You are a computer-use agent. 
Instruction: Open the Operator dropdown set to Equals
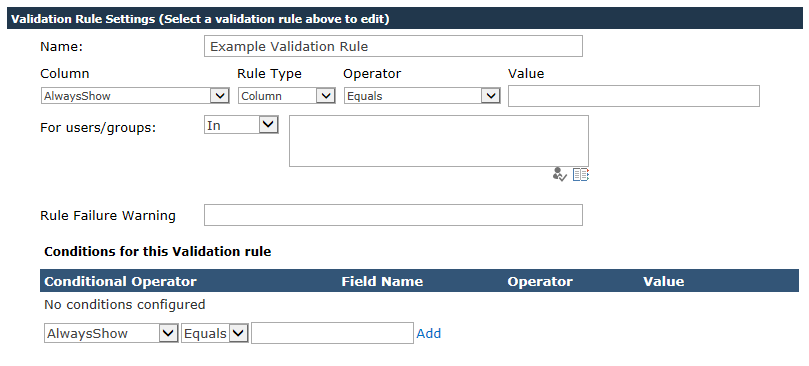point(422,96)
